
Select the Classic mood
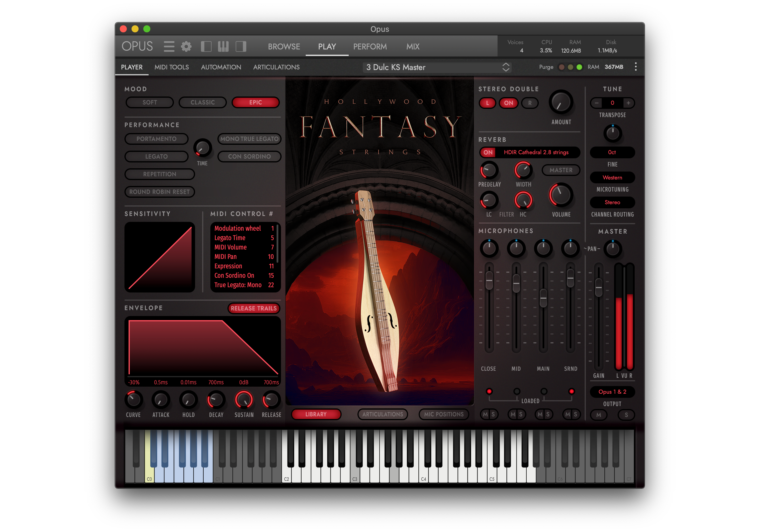[x=202, y=103]
